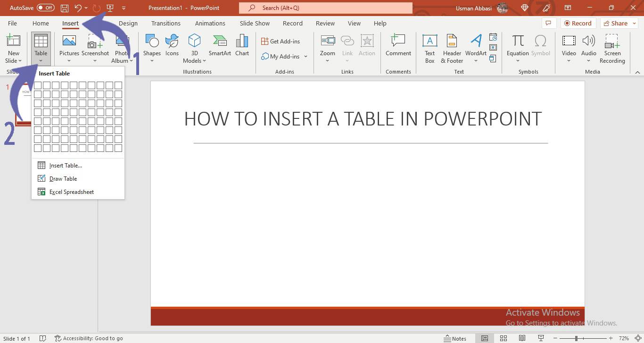Open the Review tab
644x343 pixels.
(x=325, y=23)
